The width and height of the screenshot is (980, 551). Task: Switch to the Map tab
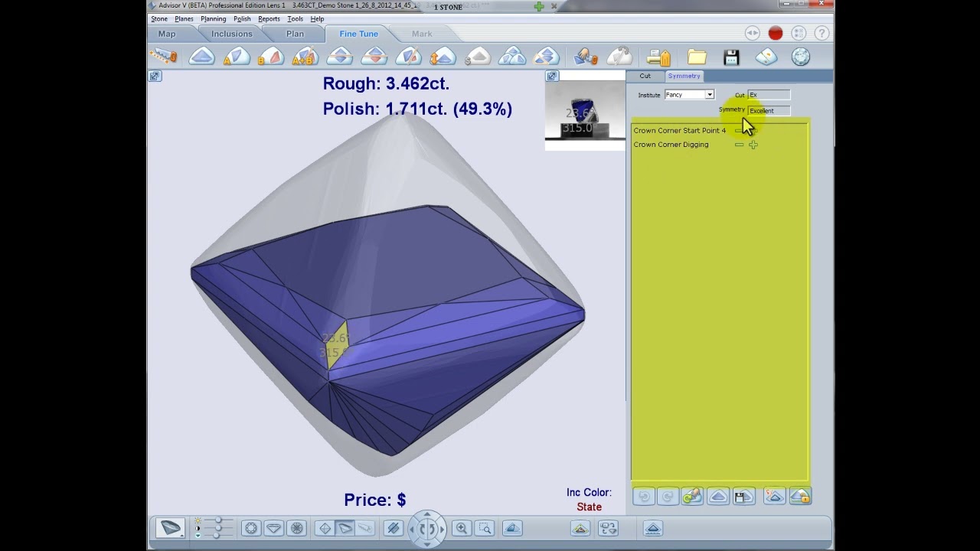(x=167, y=34)
